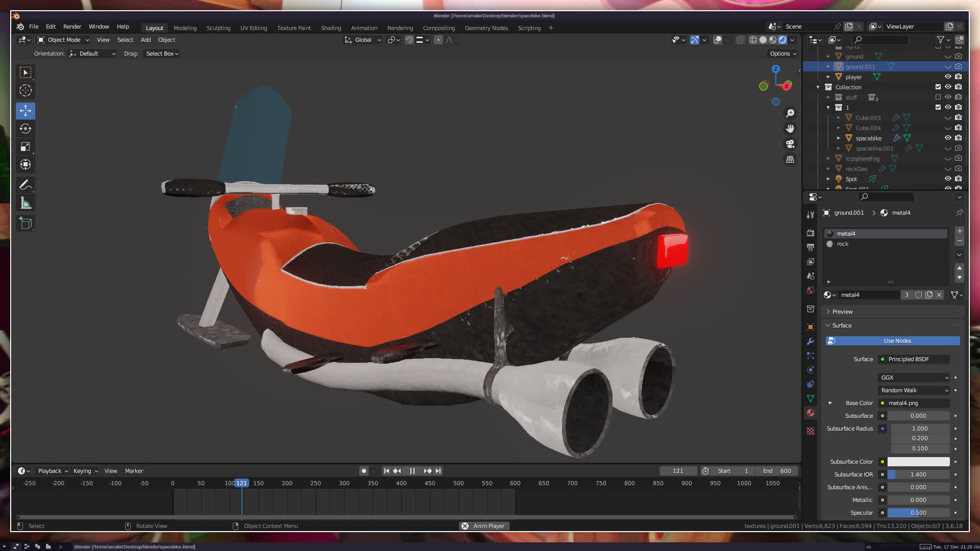Open the Options button in viewport
Viewport: 980px width, 551px height.
782,54
